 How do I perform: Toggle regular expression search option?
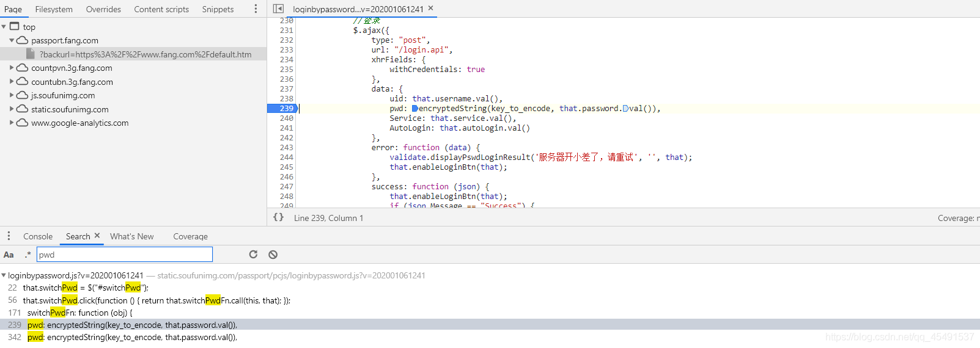click(x=28, y=255)
